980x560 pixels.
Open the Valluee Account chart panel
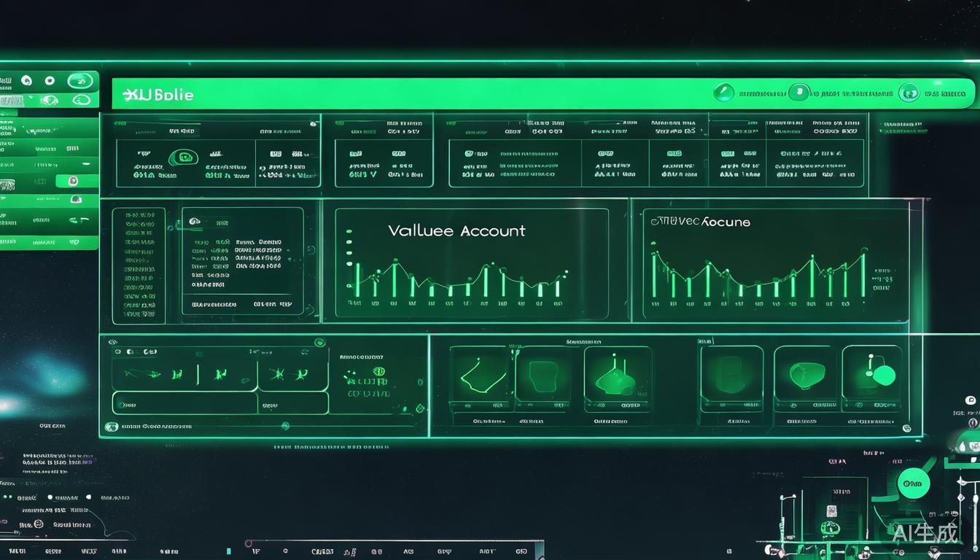[x=471, y=262]
